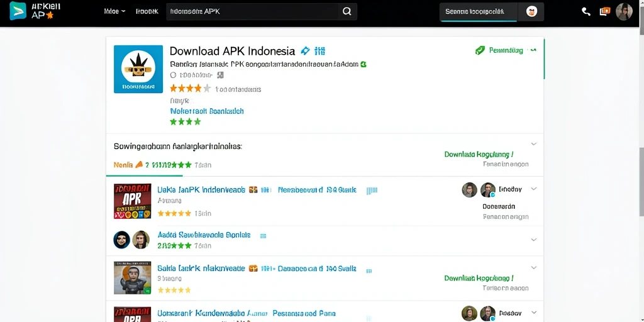Click the green 'Download' link in Sakta row
This screenshot has width=644, height=322.
point(479,278)
